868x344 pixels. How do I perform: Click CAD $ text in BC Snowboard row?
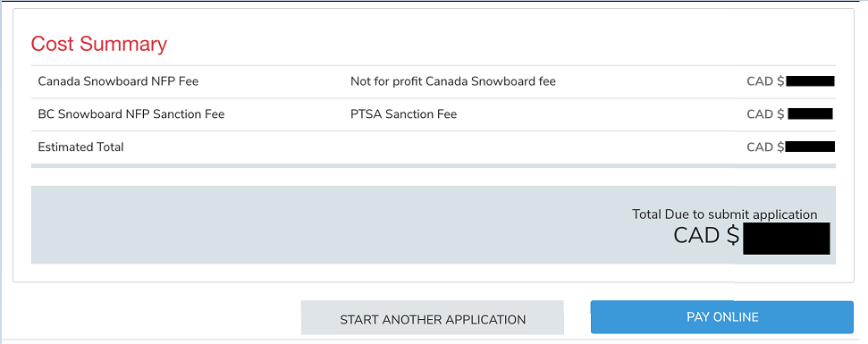[765, 114]
